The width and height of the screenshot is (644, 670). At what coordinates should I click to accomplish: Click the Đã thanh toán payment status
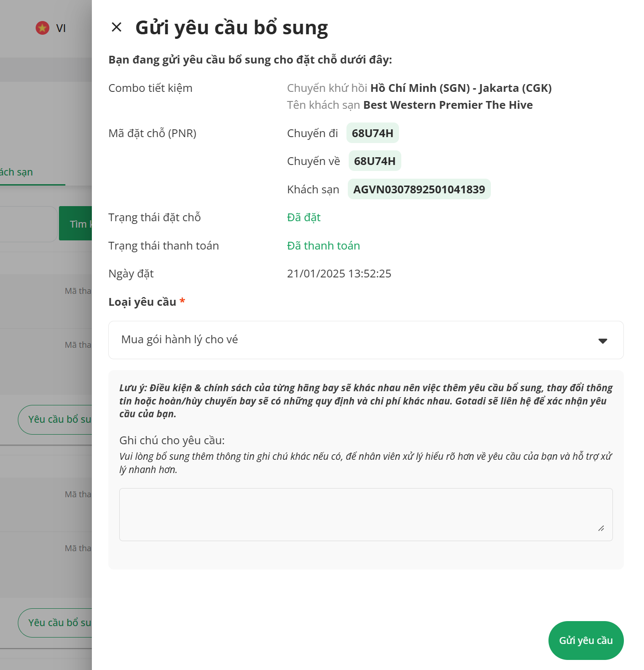[324, 246]
